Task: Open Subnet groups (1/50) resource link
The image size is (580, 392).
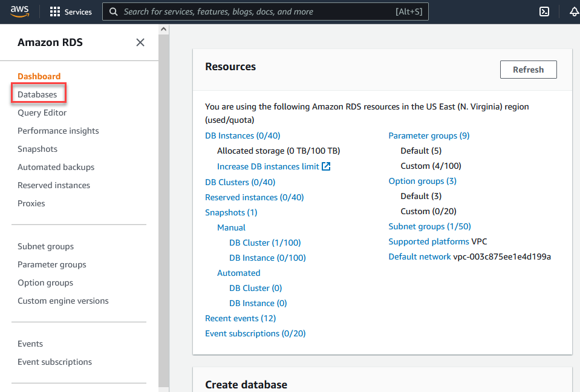Action: click(429, 226)
